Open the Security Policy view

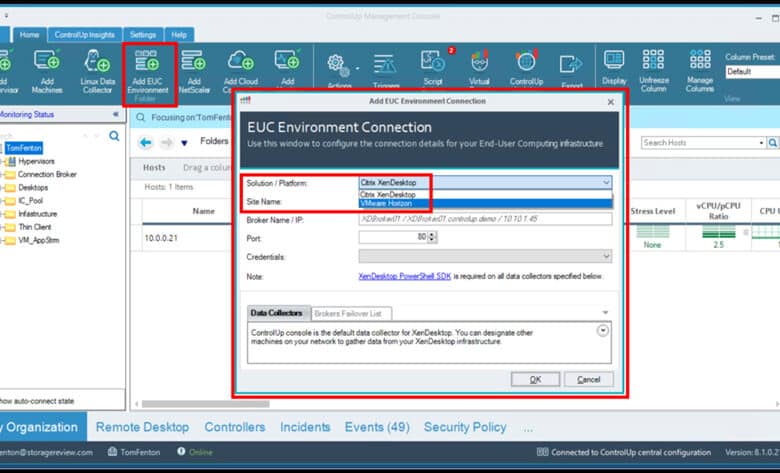point(465,427)
